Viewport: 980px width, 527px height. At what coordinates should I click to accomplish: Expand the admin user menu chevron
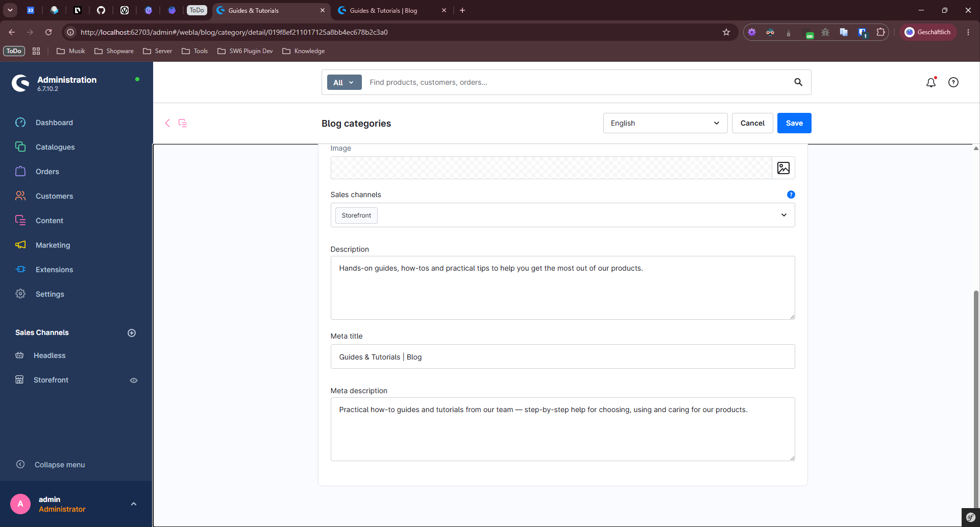[x=134, y=504]
